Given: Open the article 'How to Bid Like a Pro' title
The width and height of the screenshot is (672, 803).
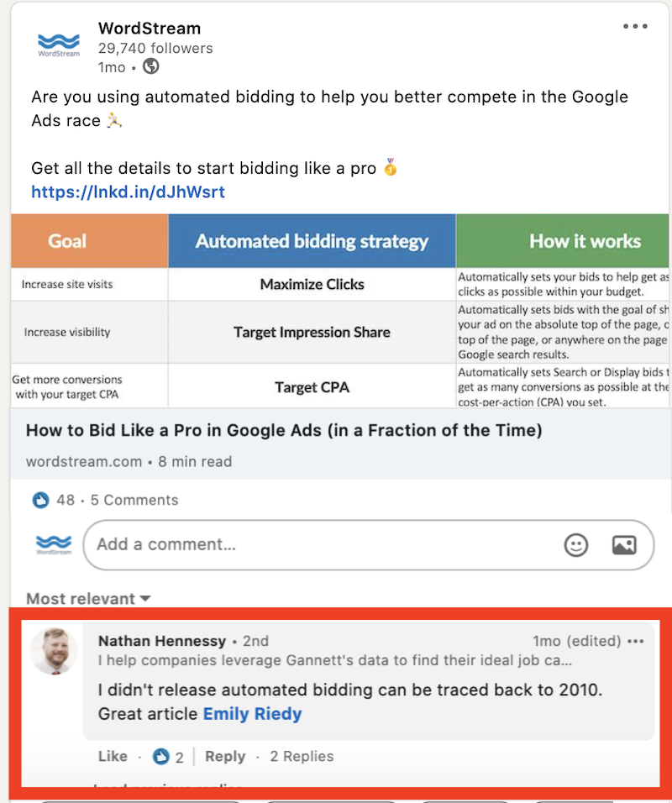Looking at the screenshot, I should [x=284, y=431].
